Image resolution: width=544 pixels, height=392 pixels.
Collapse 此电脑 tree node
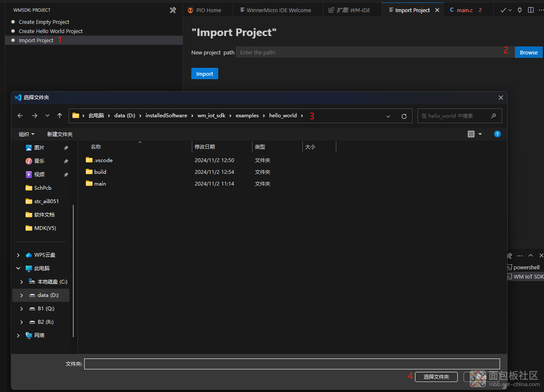(18, 268)
